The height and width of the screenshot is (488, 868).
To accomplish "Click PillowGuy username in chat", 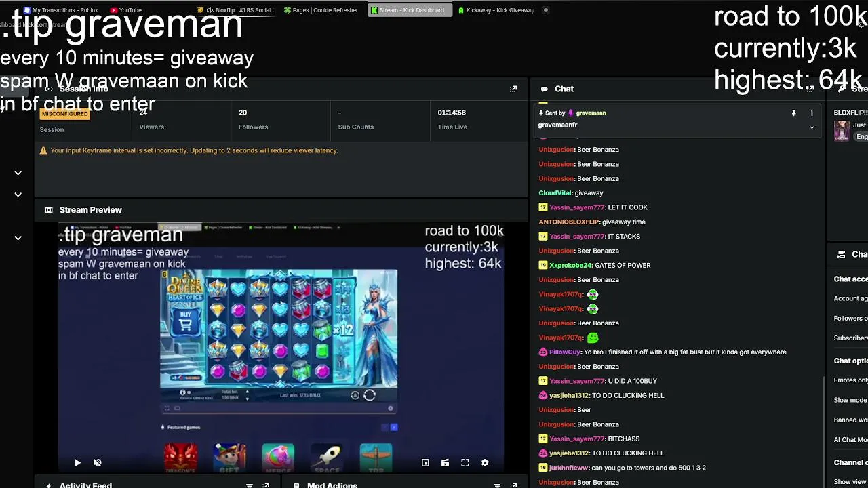I will click(565, 352).
